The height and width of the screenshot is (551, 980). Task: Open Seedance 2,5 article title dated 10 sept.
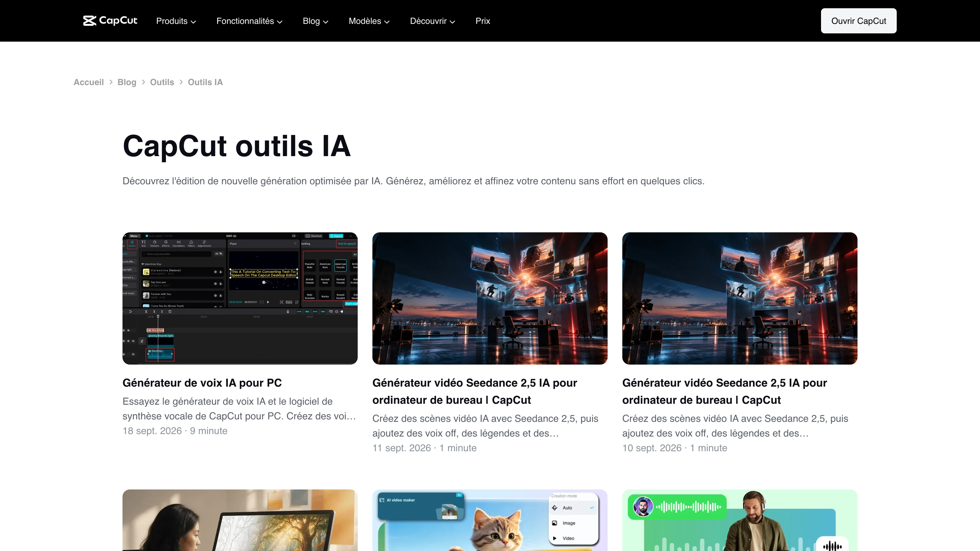[x=724, y=391]
